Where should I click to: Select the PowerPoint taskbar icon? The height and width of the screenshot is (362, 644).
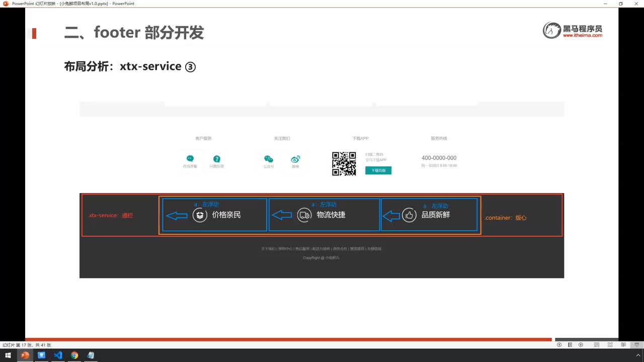tap(25, 355)
